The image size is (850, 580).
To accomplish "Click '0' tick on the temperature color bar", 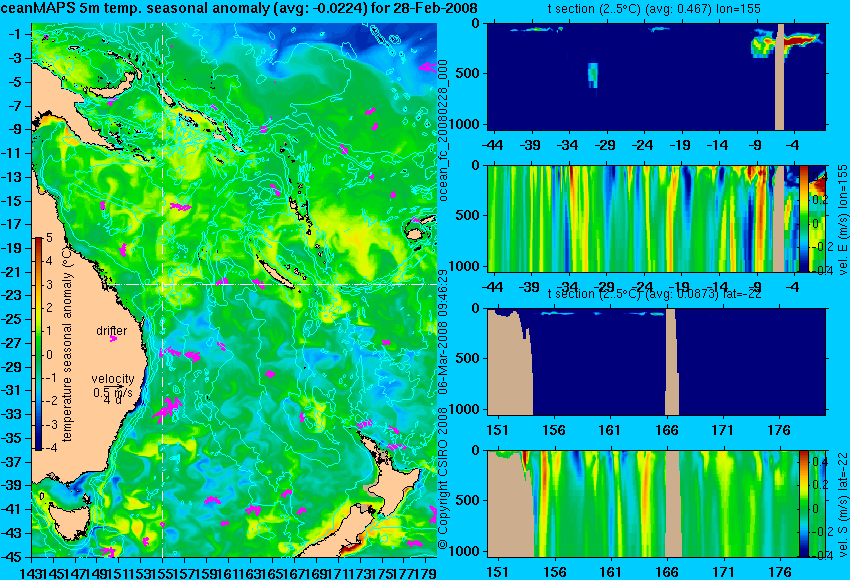I will [x=49, y=355].
